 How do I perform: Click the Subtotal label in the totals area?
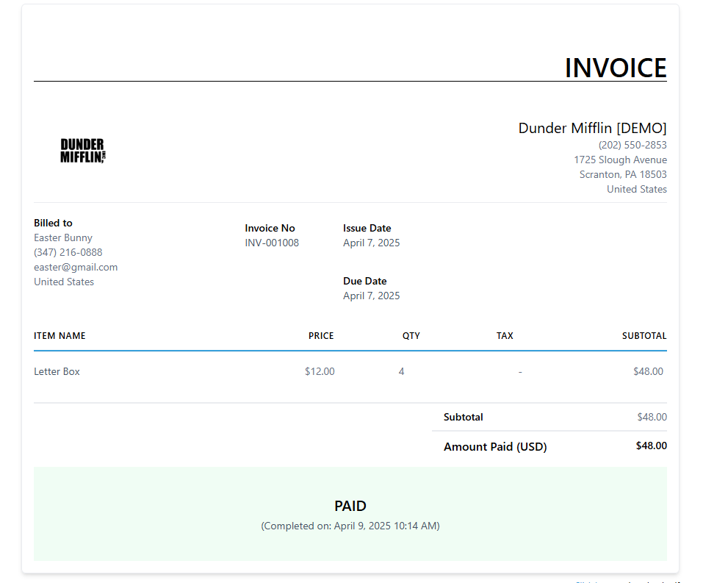pyautogui.click(x=464, y=417)
